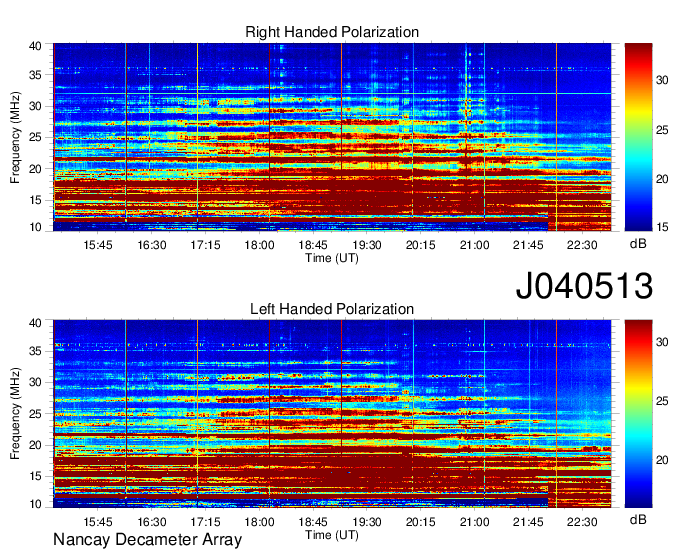The height and width of the screenshot is (552, 680).
Task: Click the 17:15 time tick under Right Handed plot
Action: click(206, 245)
